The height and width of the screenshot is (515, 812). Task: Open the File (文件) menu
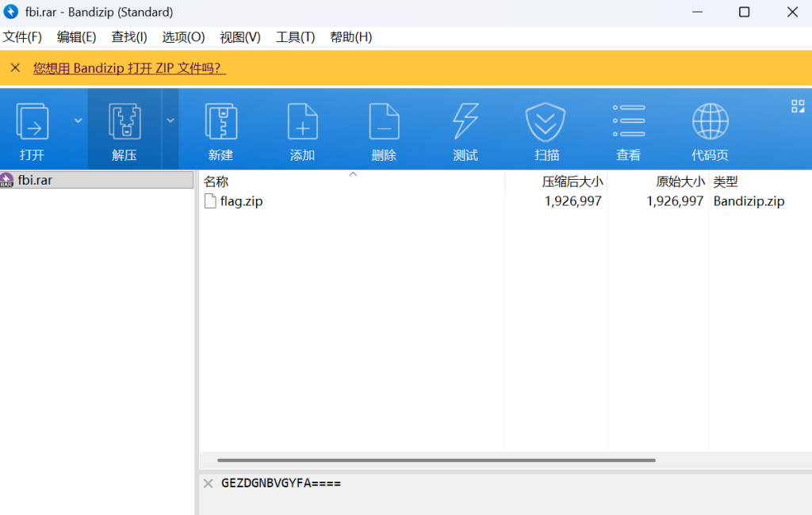click(22, 37)
